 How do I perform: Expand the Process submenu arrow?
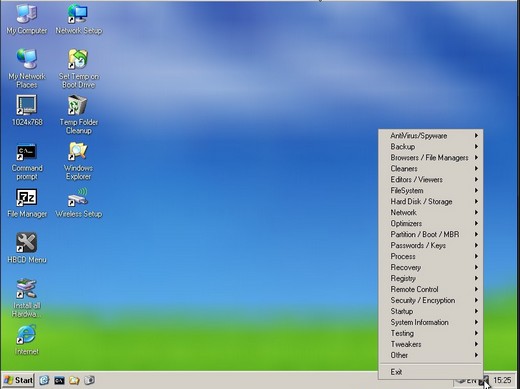click(x=476, y=256)
